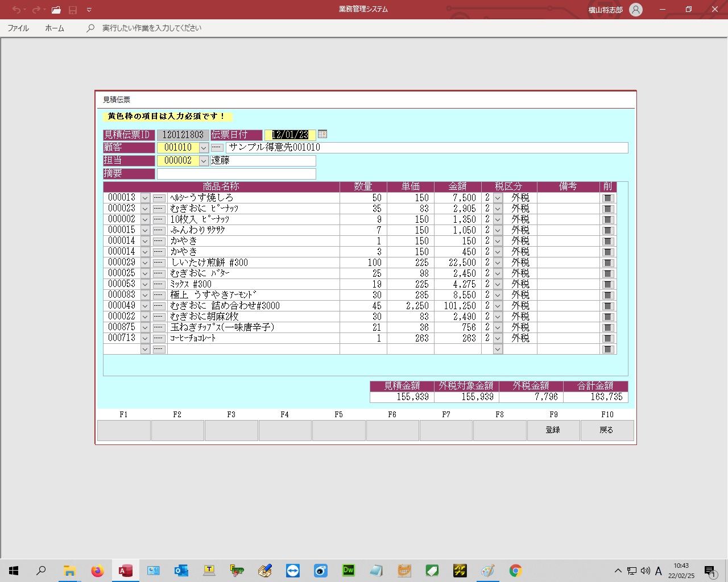Click the Undo arrow in the title bar
The height and width of the screenshot is (582, 728).
(x=16, y=10)
